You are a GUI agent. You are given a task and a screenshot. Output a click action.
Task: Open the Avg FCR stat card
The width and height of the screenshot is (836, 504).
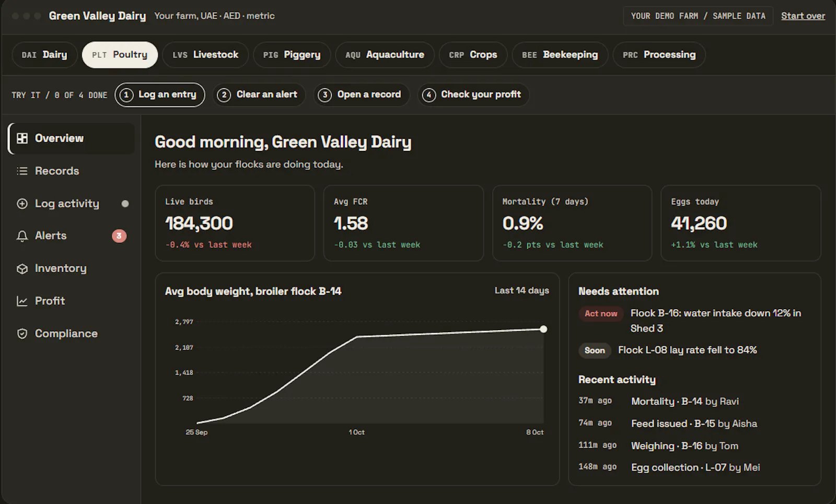[x=403, y=223]
